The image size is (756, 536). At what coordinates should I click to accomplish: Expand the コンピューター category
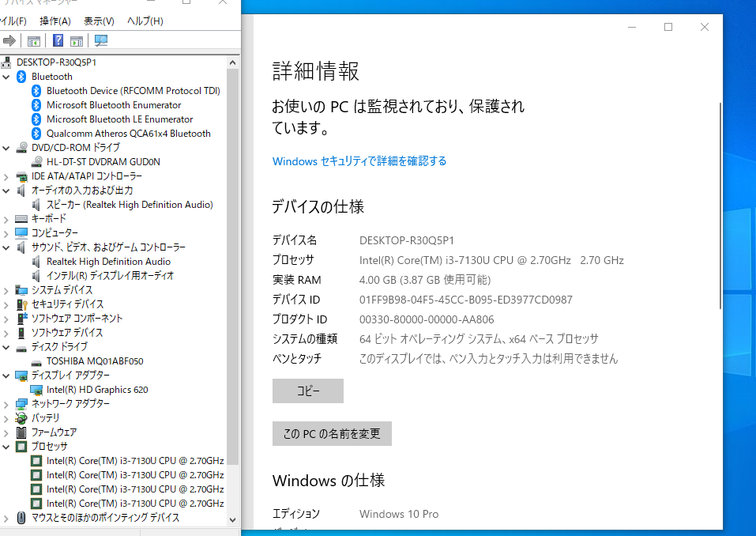(6, 233)
